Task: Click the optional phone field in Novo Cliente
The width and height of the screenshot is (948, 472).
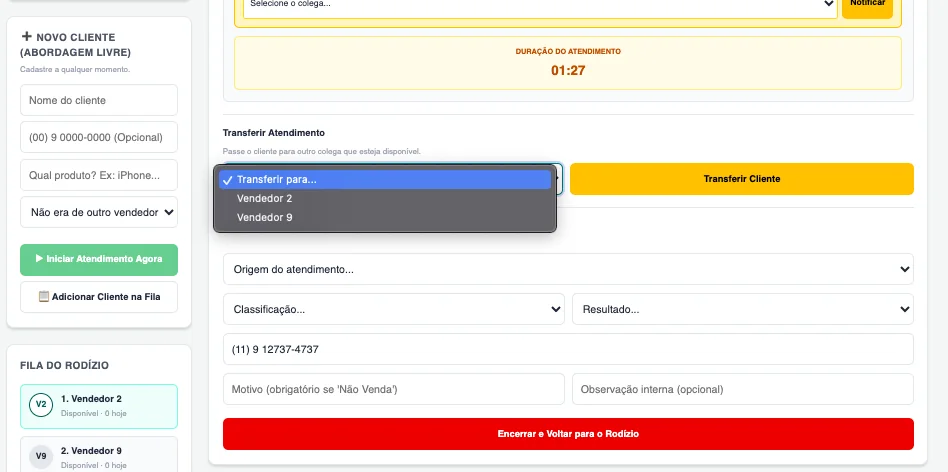Action: (99, 137)
